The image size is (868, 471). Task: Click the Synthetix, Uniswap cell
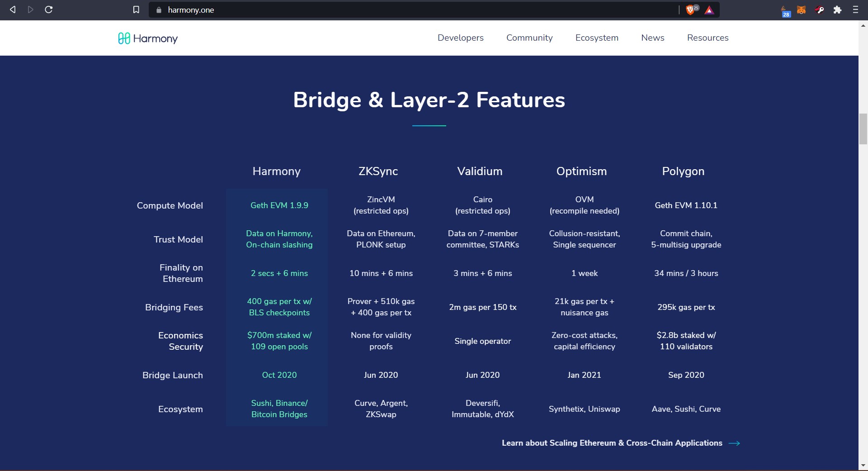point(585,409)
